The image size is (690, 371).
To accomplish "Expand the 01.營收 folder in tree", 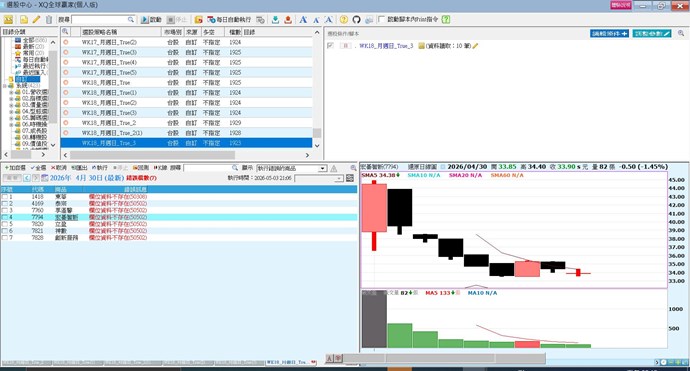I will [x=11, y=92].
